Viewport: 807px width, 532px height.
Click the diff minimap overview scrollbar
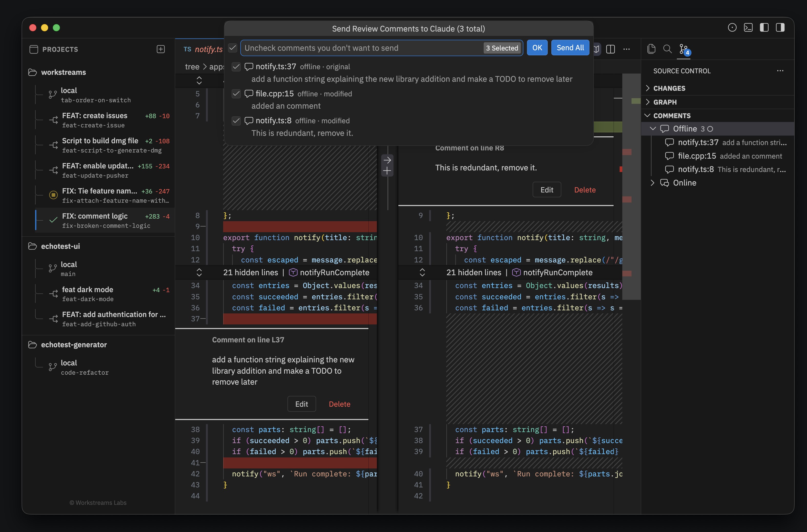(631, 187)
